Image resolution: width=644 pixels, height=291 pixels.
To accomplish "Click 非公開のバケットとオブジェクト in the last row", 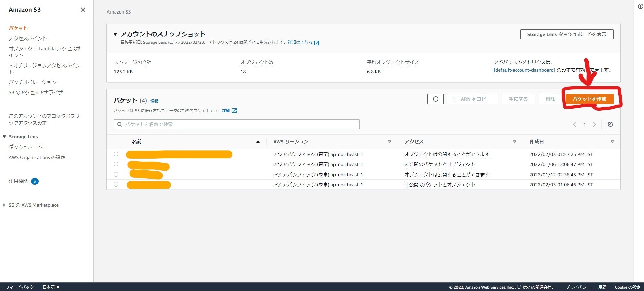I will tap(440, 185).
